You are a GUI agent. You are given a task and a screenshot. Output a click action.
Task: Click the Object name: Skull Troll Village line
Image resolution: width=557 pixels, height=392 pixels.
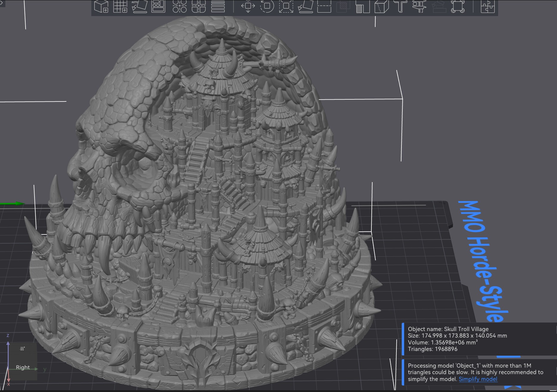point(448,329)
